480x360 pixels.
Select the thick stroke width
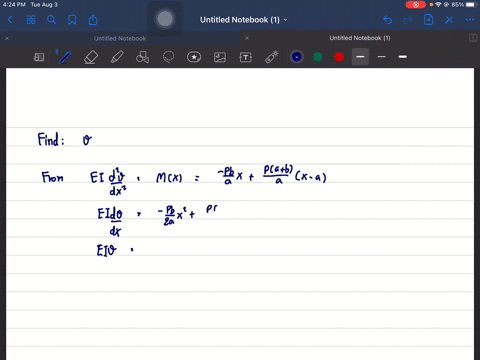pyautogui.click(x=403, y=57)
